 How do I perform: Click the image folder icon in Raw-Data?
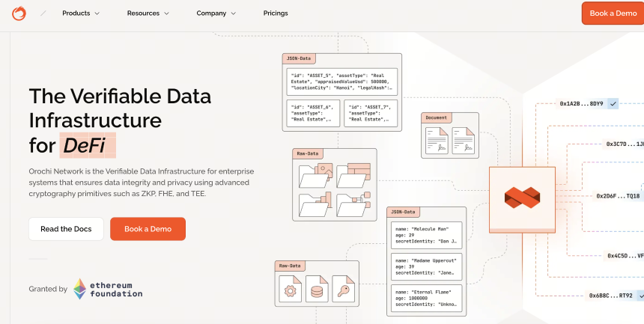(x=316, y=175)
